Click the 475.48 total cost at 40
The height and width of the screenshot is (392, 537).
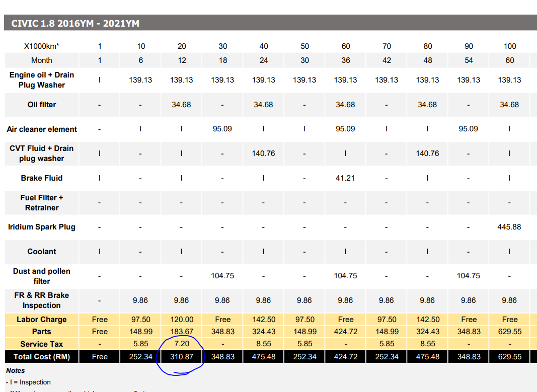click(263, 357)
